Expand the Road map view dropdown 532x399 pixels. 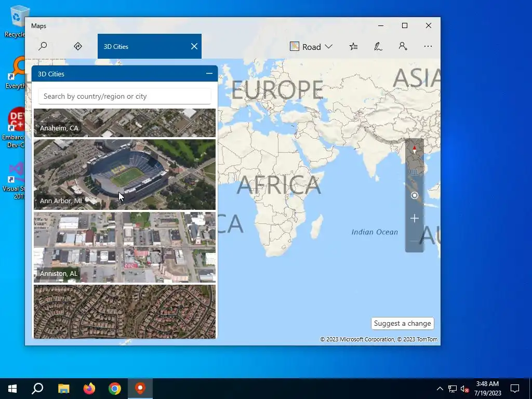coord(311,46)
